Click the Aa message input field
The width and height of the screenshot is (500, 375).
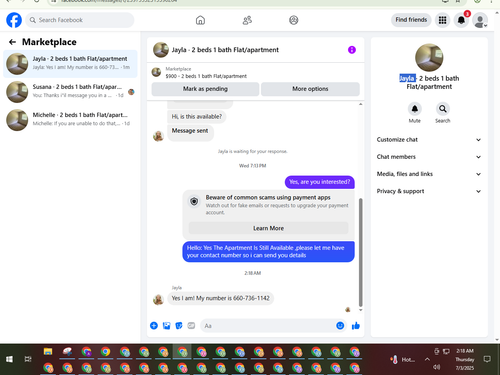267,326
